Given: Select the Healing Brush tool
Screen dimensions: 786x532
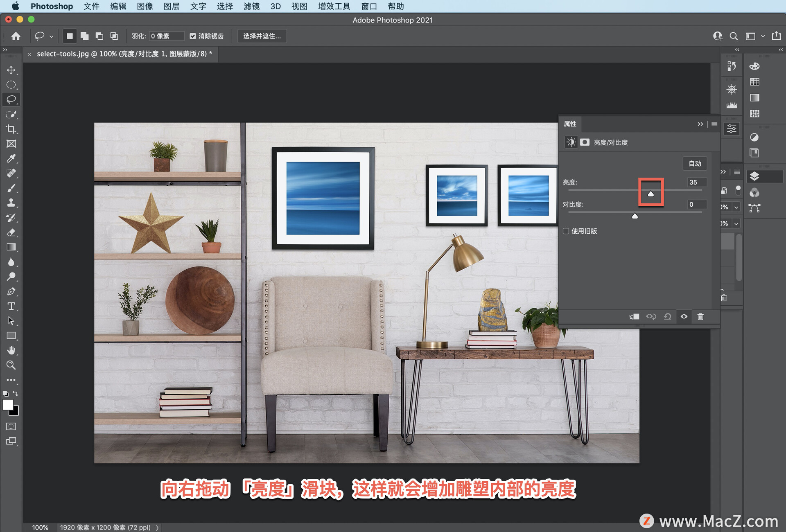Looking at the screenshot, I should coord(11,173).
